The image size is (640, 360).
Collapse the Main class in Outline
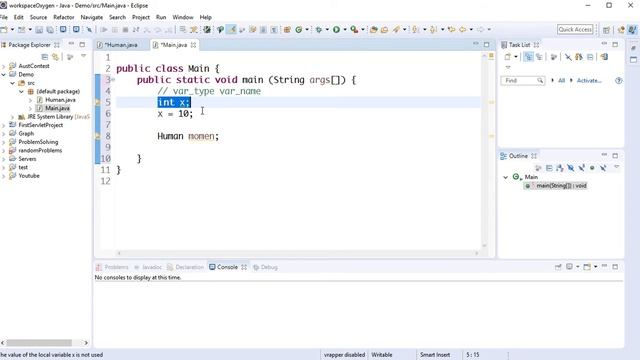506,177
